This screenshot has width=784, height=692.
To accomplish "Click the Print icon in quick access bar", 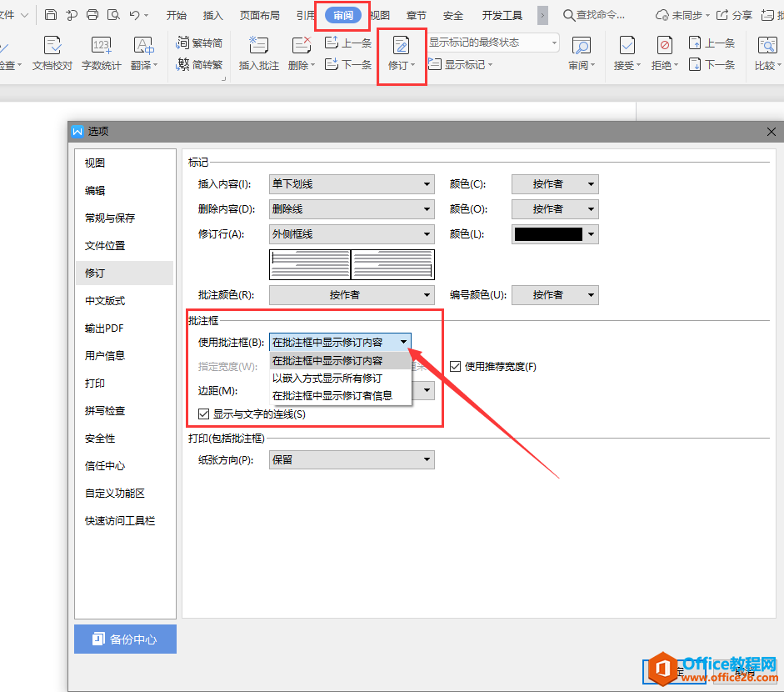I will click(x=92, y=15).
